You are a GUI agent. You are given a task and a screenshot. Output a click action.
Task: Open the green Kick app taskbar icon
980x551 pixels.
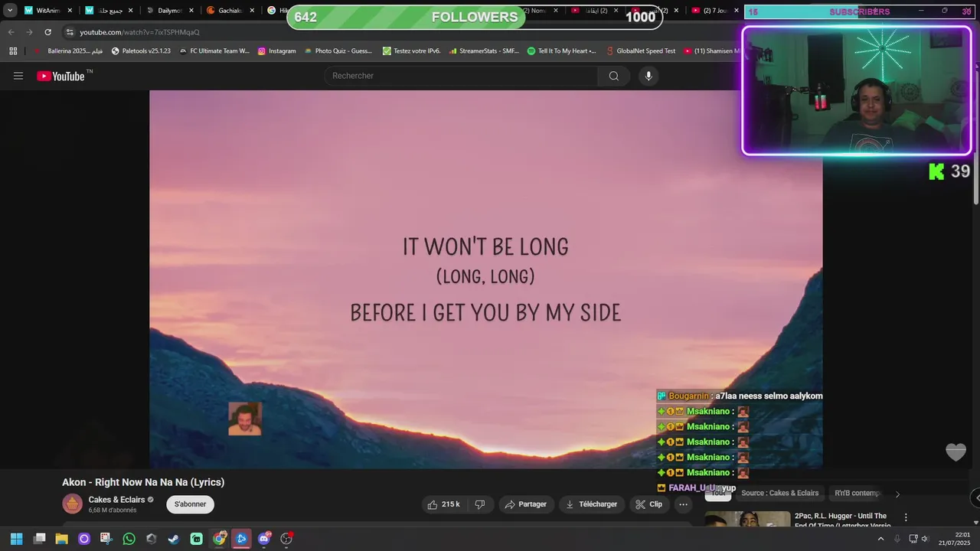coord(196,539)
